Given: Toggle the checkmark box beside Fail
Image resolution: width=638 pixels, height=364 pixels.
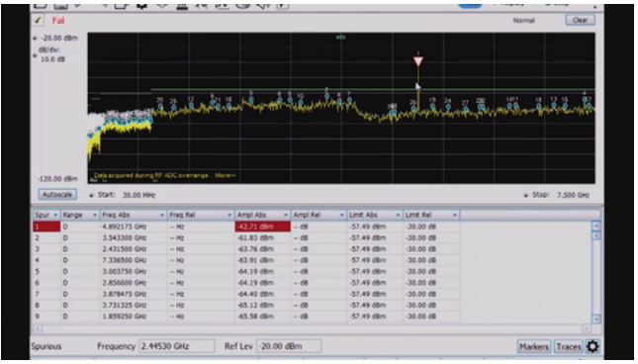Looking at the screenshot, I should coord(38,20).
